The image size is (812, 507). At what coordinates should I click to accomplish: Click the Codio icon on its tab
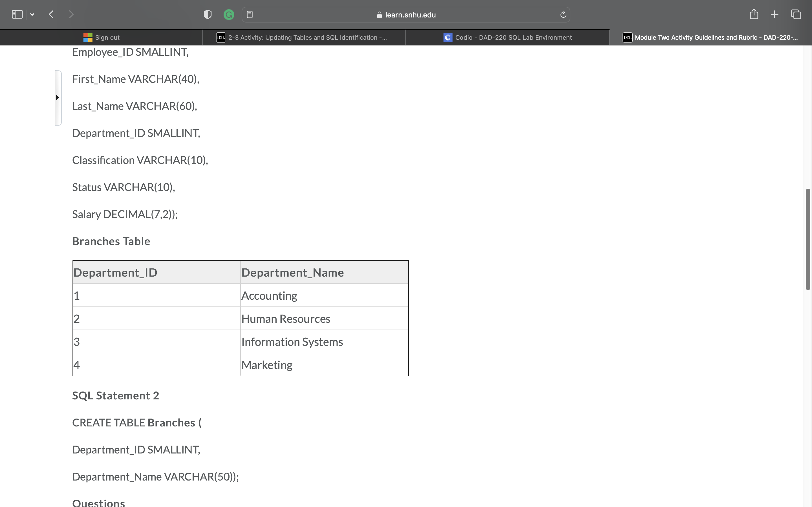(447, 37)
